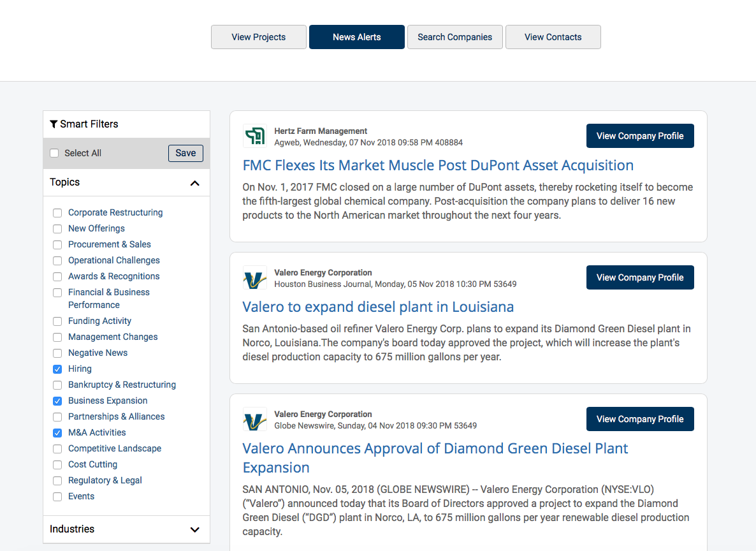
Task: Check Bankruptcy & Restructuring checkbox
Action: tap(57, 385)
